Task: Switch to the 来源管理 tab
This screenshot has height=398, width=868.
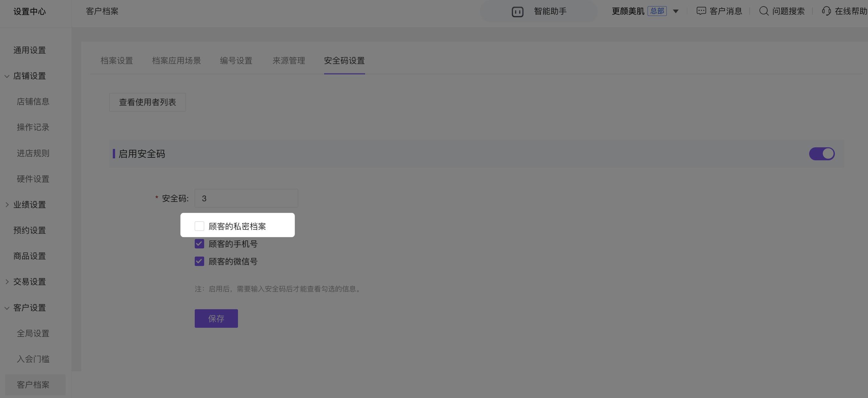Action: point(288,61)
